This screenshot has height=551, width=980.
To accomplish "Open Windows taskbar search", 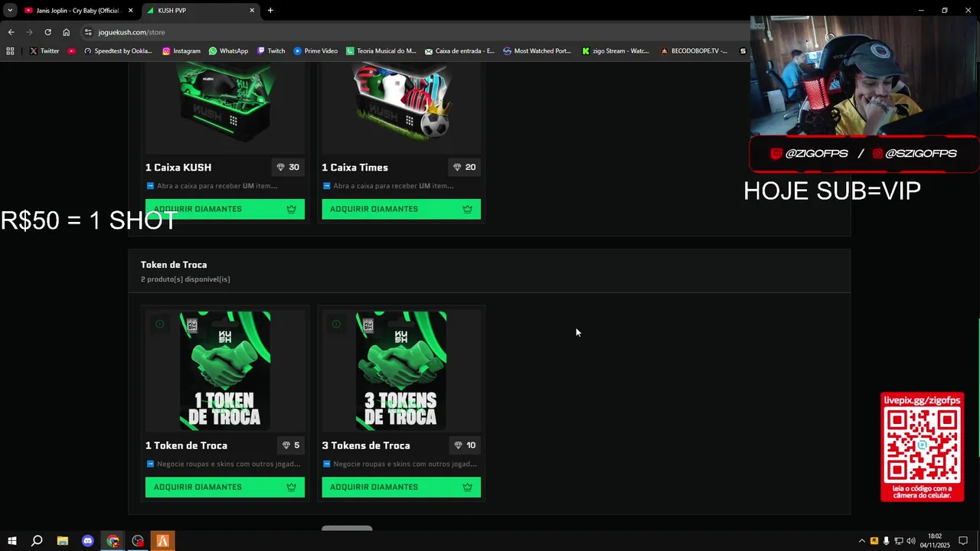I will (37, 541).
